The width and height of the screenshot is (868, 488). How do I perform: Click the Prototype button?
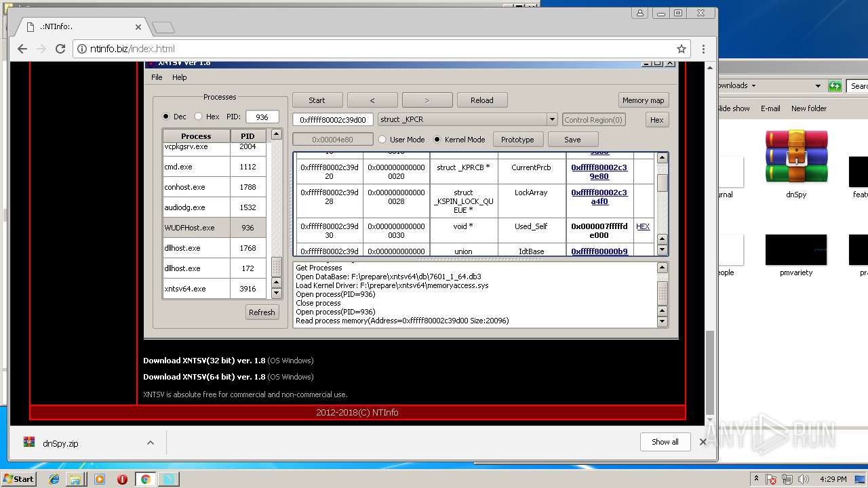tap(517, 139)
